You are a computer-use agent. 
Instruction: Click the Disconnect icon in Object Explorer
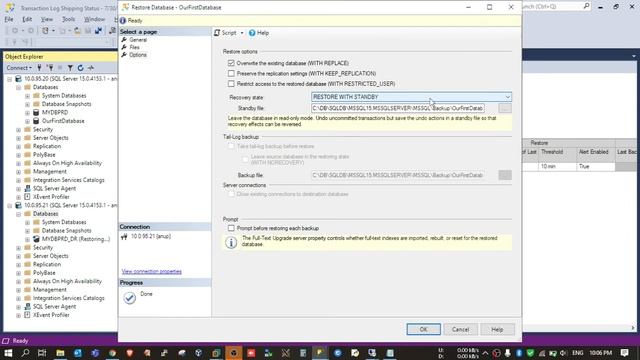(50, 68)
